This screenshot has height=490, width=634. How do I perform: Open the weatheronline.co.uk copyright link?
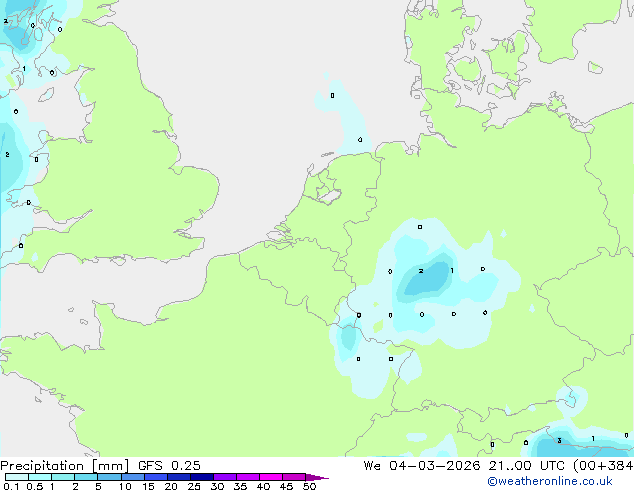coord(549,481)
